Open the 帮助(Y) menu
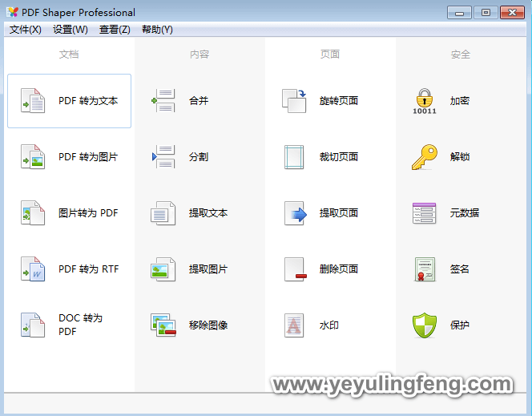Viewport: 532px width, 416px height. click(157, 30)
